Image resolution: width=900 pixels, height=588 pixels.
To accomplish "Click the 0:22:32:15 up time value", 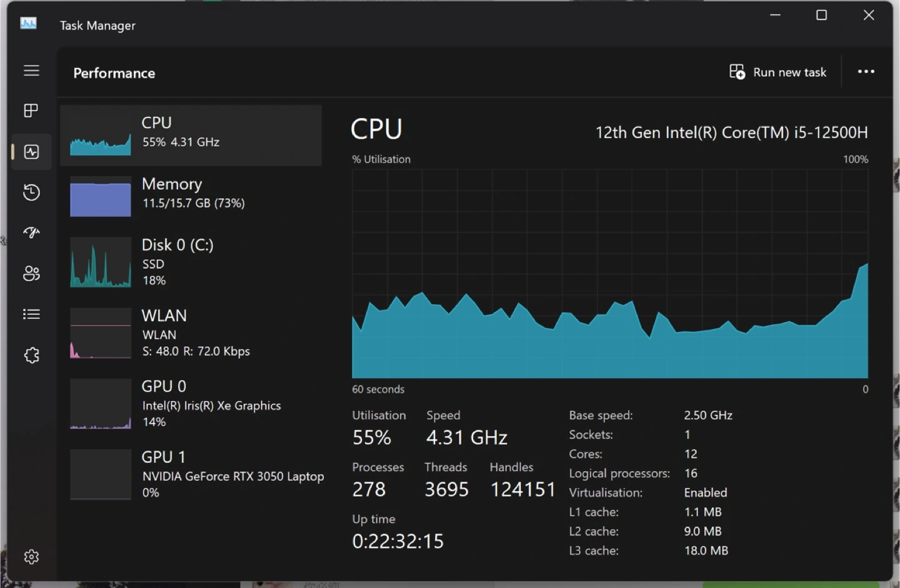I will [398, 541].
